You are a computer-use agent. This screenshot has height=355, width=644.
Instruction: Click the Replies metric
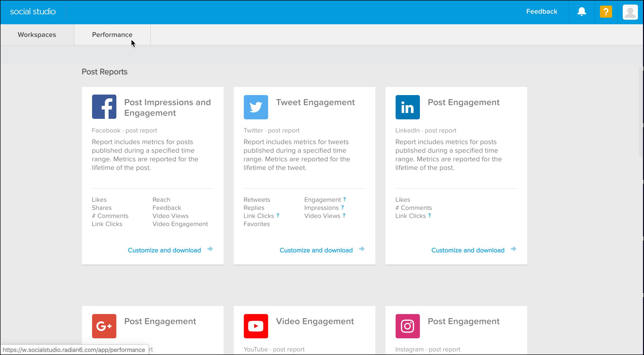pos(254,208)
